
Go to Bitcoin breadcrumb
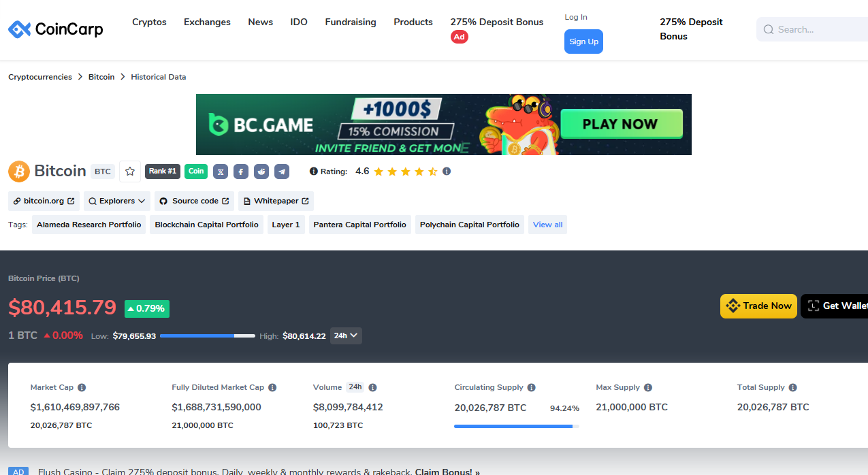[101, 77]
